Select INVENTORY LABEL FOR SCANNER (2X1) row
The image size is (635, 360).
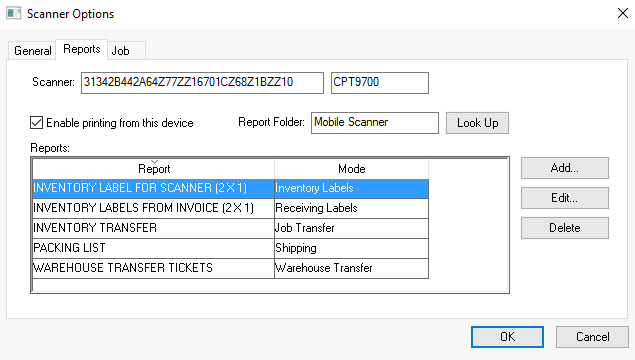230,188
